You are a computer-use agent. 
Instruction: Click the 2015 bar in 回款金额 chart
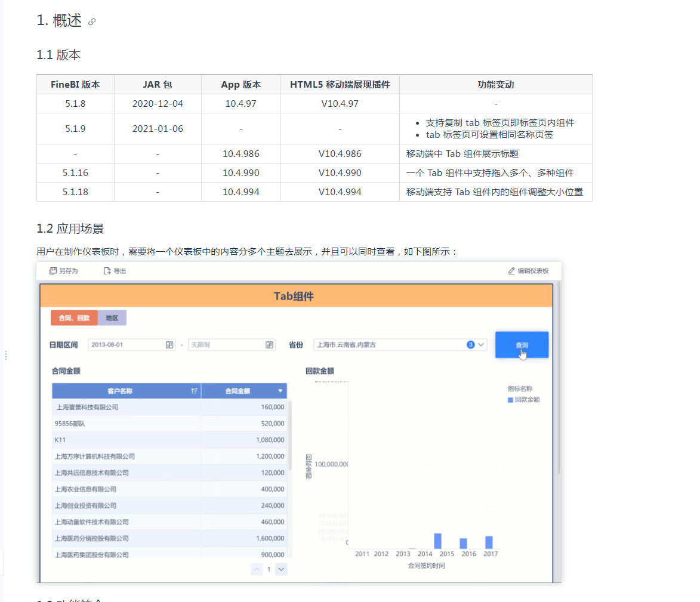[x=437, y=541]
